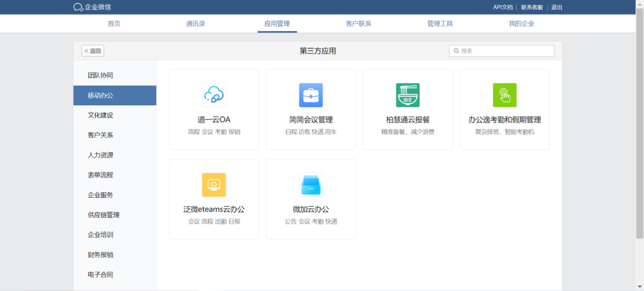Select 团队协同 category
Image resolution: width=644 pixels, height=291 pixels.
point(115,76)
